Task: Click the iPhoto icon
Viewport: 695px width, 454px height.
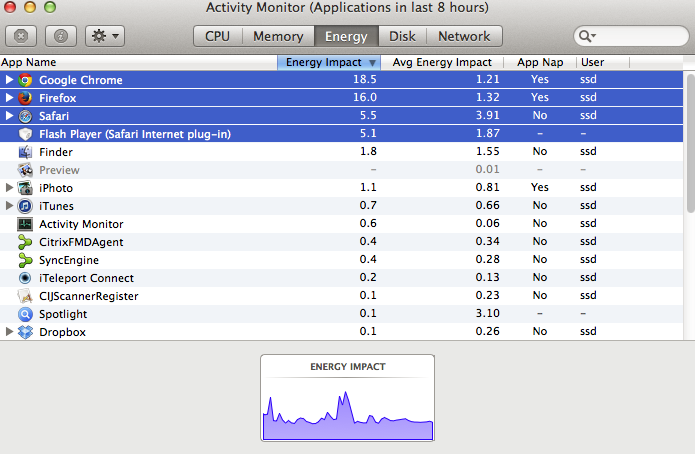Action: pos(25,188)
